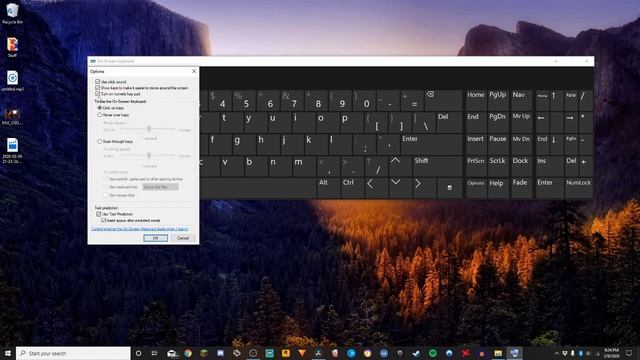The height and width of the screenshot is (360, 640).
Task: Tap the Mv Up key
Action: click(x=521, y=122)
